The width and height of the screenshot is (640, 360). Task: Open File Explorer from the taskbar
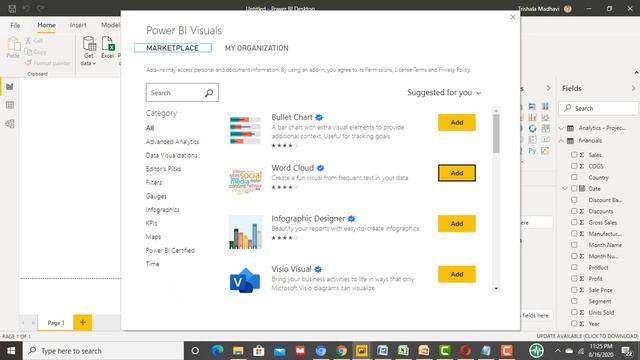point(238,351)
